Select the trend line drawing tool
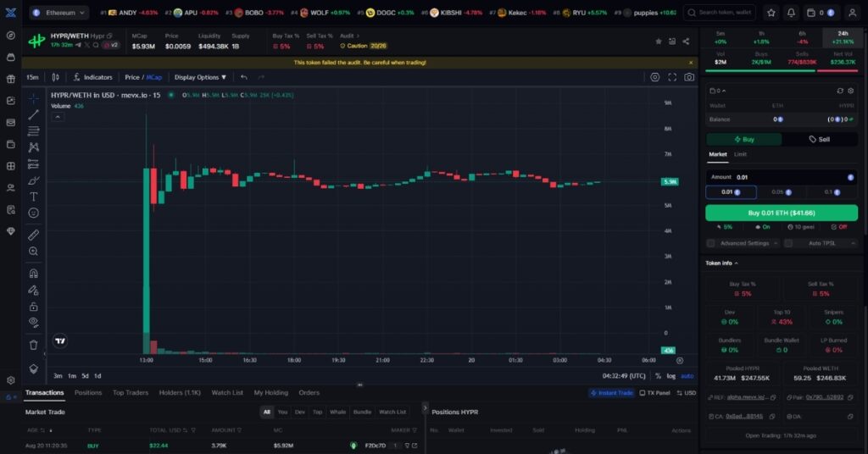Image resolution: width=868 pixels, height=454 pixels. click(x=33, y=114)
